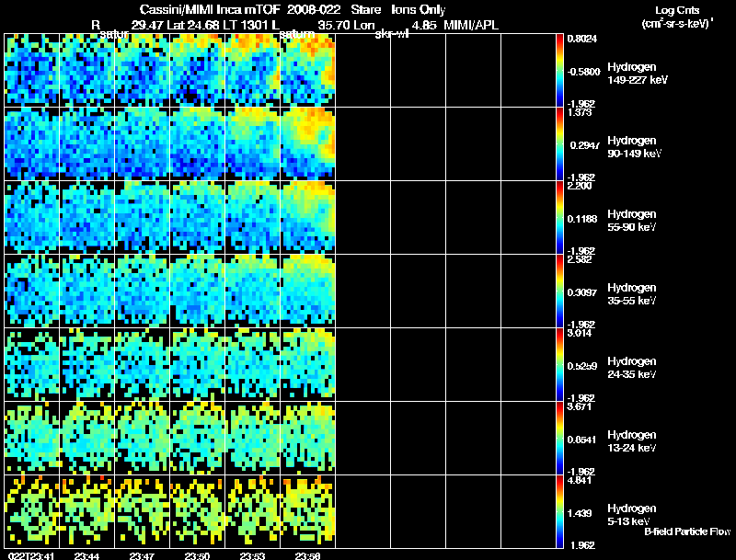736x560 pixels.
Task: Click the 'Hydrogen 35-55 keV' row label
Action: pyautogui.click(x=632, y=294)
